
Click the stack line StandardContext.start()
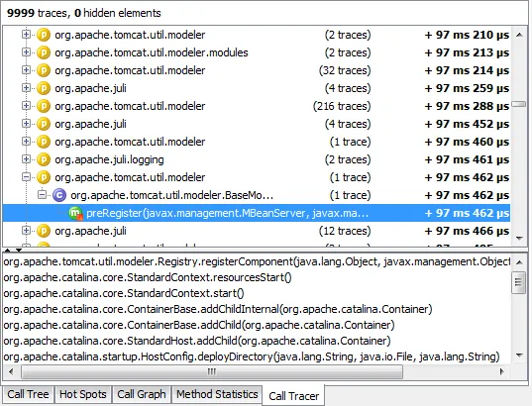(124, 293)
